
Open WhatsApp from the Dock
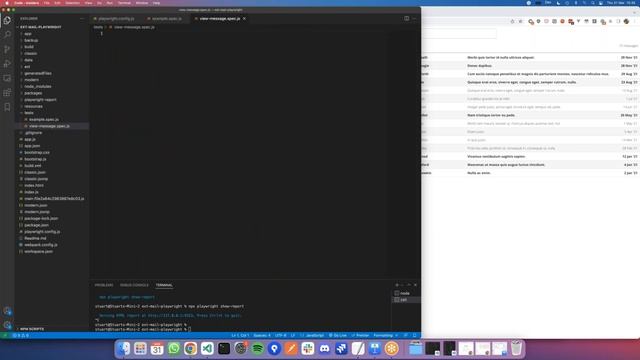[174, 349]
